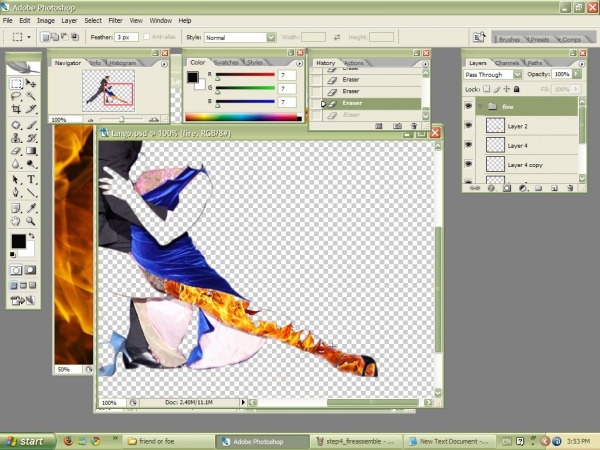Delete layer trash icon in Layers panel

[x=570, y=188]
